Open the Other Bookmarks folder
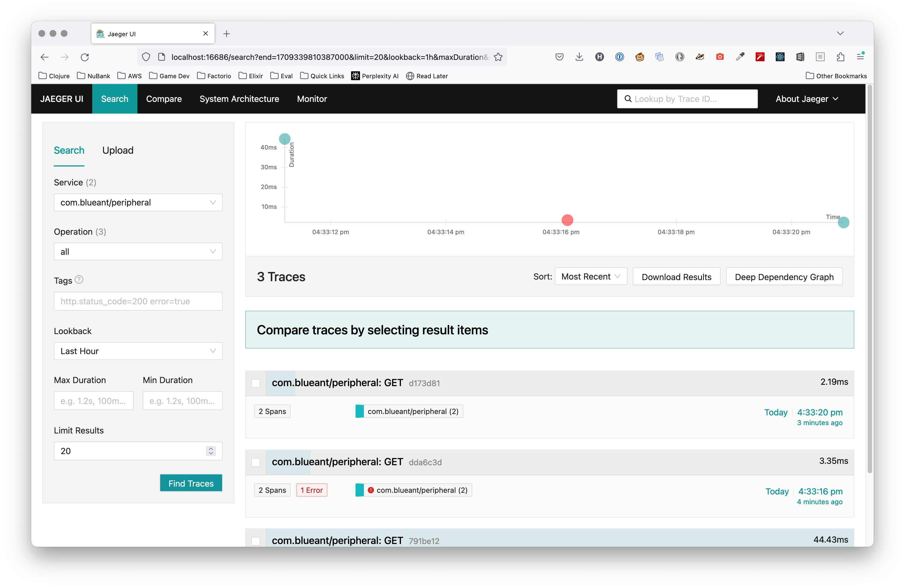This screenshot has width=905, height=588. point(836,76)
